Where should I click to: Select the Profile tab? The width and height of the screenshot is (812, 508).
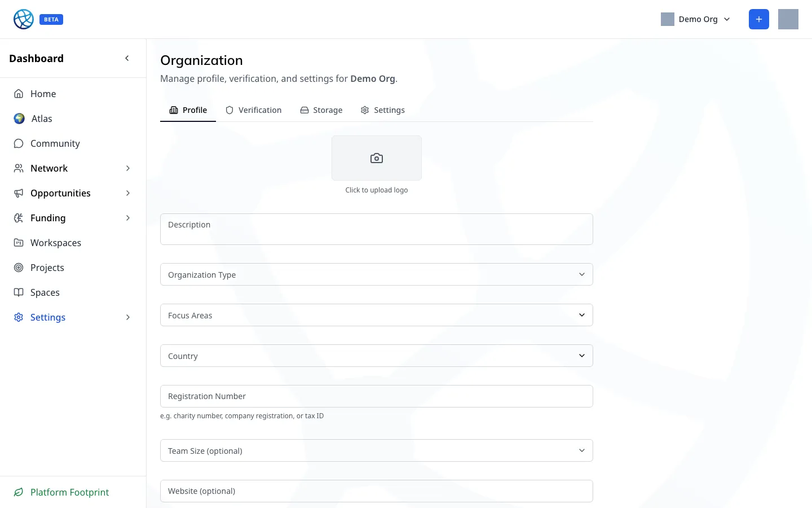(x=188, y=110)
